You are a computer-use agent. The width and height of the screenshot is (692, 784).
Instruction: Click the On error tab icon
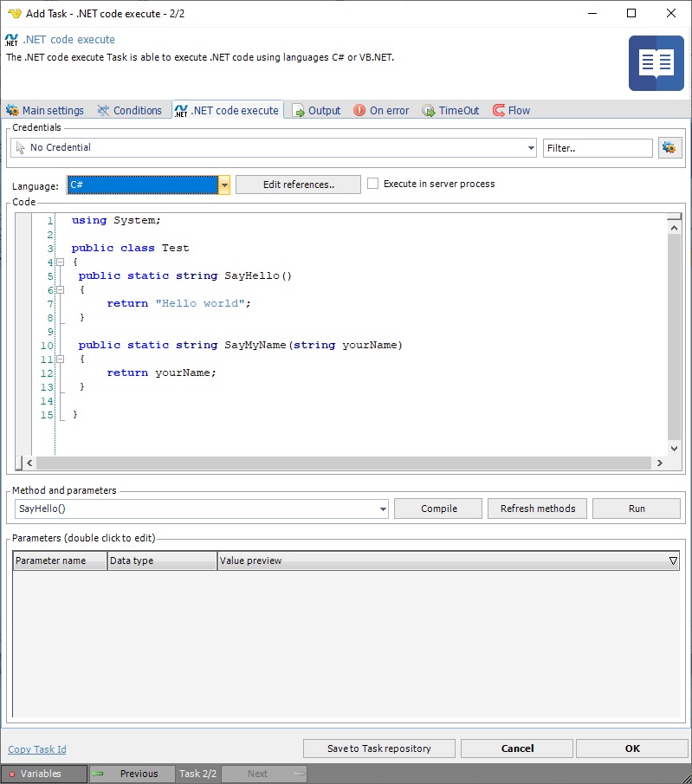pos(359,111)
